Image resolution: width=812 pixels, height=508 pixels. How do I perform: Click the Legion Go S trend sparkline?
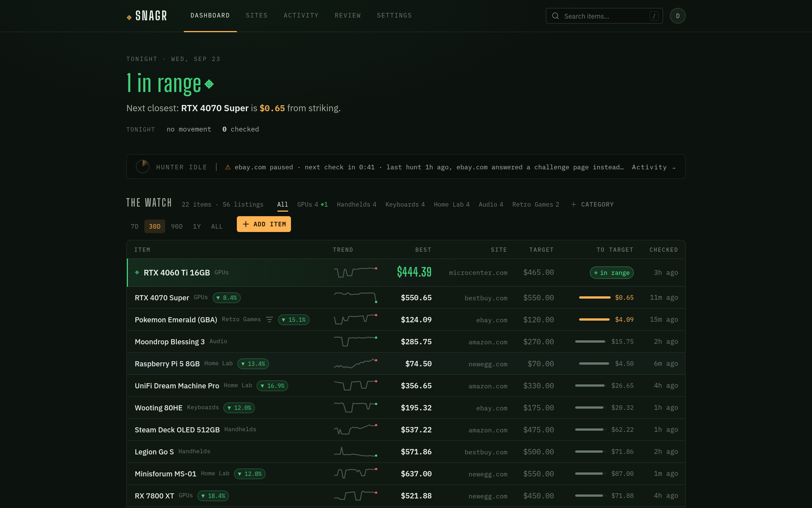coord(356,452)
